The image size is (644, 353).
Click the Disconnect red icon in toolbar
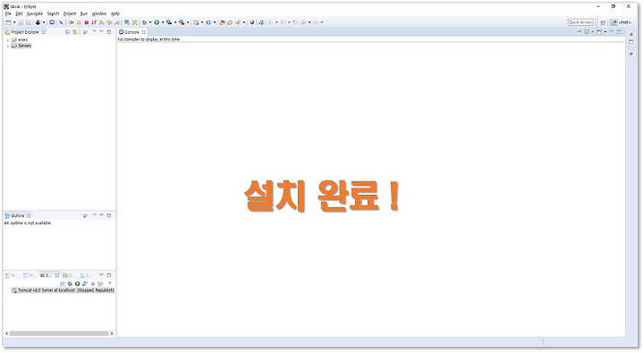coord(94,22)
